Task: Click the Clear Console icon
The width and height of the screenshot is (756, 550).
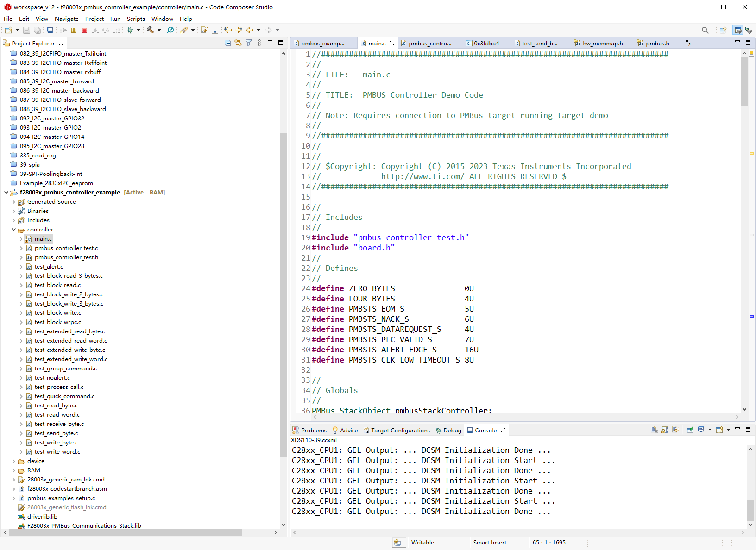Action: pyautogui.click(x=654, y=430)
